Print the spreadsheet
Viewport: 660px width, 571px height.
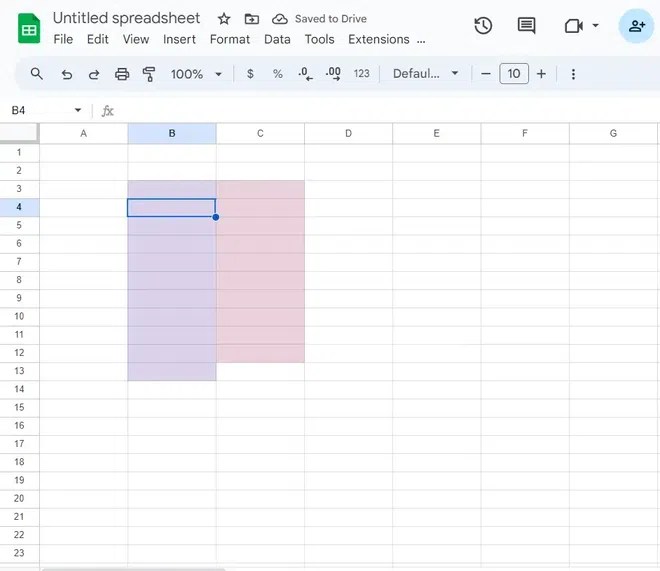pos(122,74)
